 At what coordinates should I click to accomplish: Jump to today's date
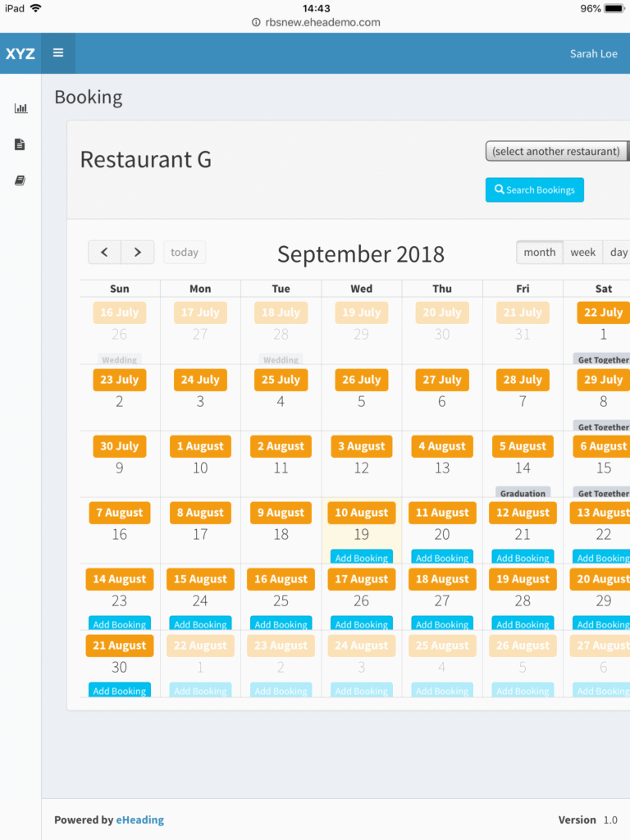coord(184,252)
